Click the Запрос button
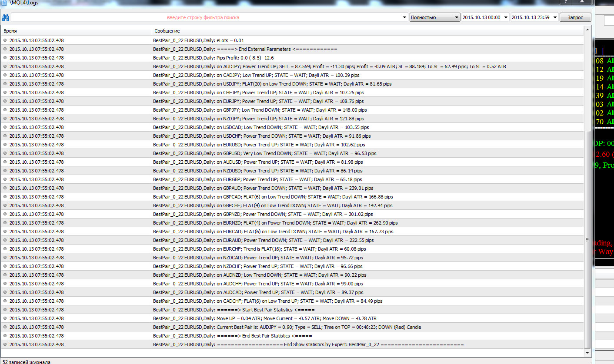614x364 pixels. tap(575, 17)
